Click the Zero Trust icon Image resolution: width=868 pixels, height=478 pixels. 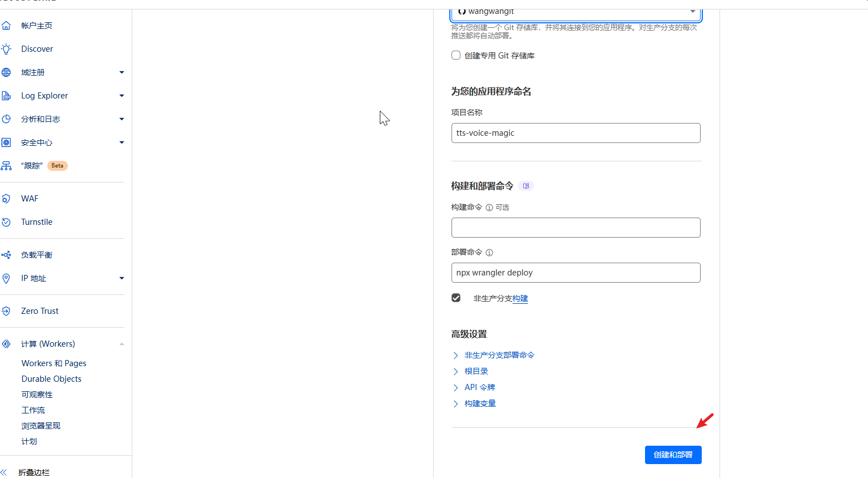[7, 311]
